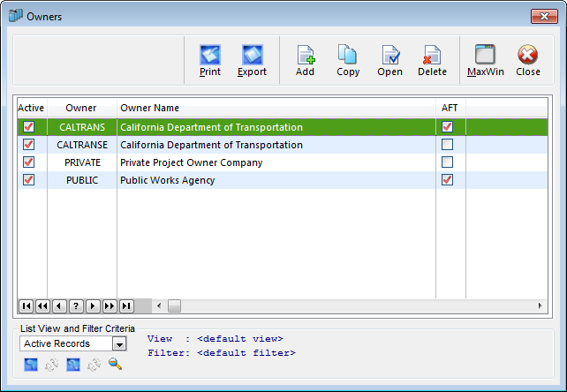Sort by AFT column header
Image resolution: width=567 pixels, height=392 pixels.
[450, 108]
